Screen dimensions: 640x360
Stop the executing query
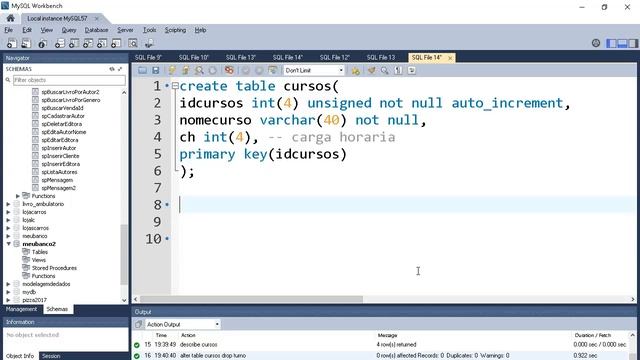coord(213,70)
